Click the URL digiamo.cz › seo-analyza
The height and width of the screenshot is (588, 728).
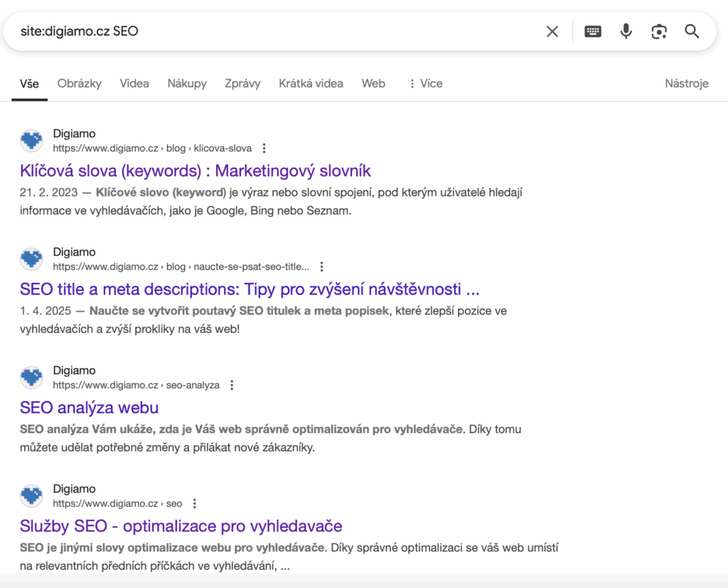(x=136, y=385)
